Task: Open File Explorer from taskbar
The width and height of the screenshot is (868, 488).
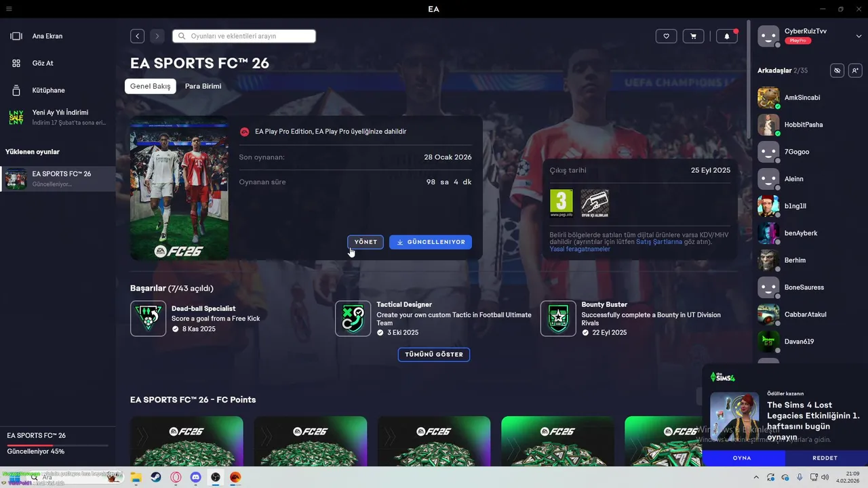Action: pyautogui.click(x=136, y=477)
